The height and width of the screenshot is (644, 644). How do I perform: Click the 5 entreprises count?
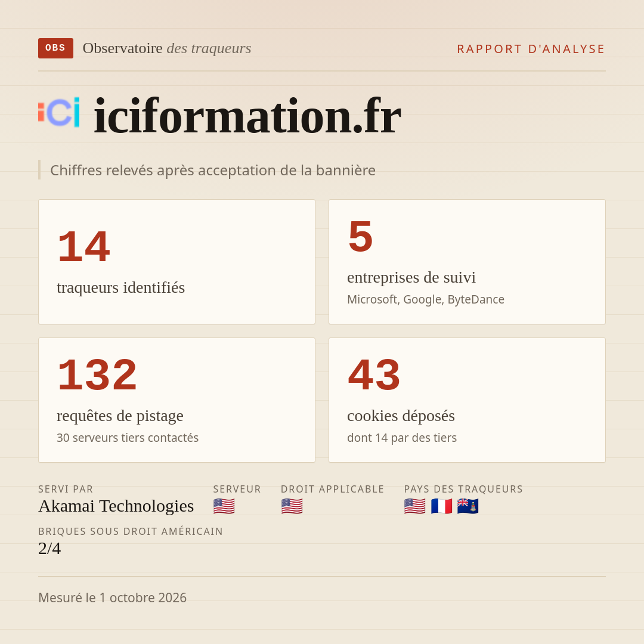(x=360, y=236)
